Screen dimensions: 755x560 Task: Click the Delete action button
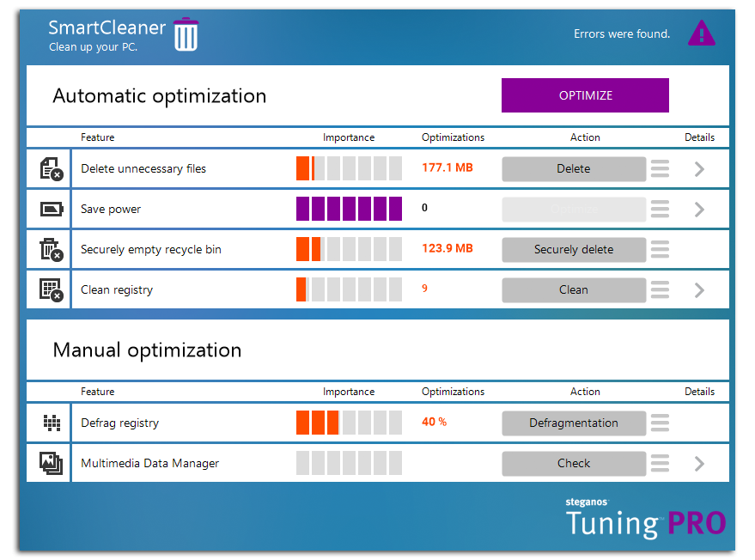574,169
